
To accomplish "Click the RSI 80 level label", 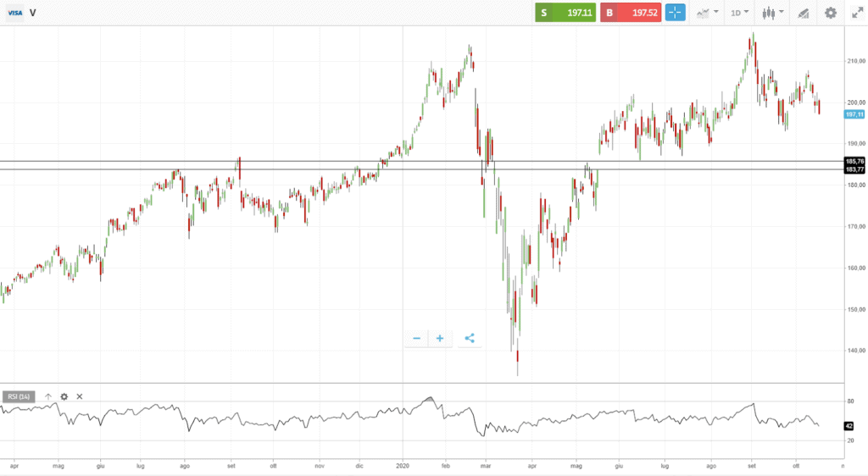I will (x=851, y=401).
